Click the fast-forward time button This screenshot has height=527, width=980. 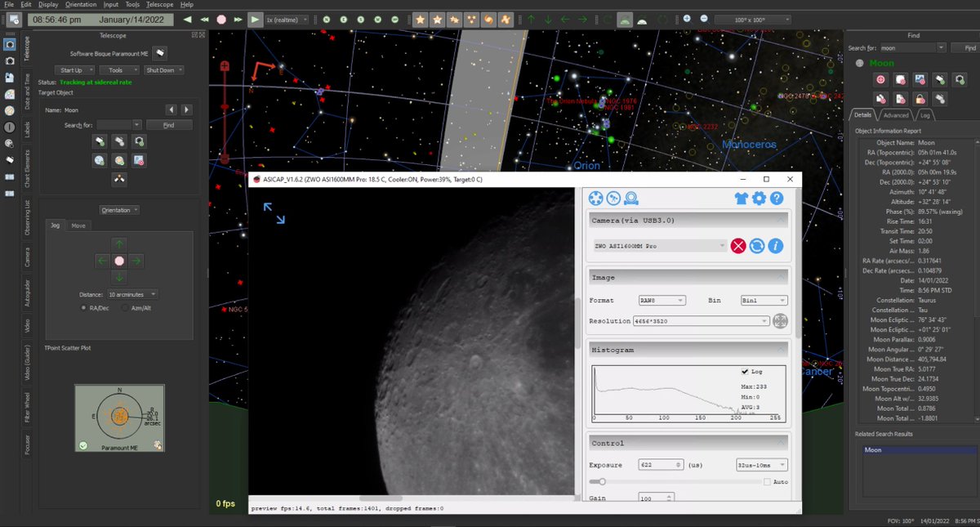point(238,19)
